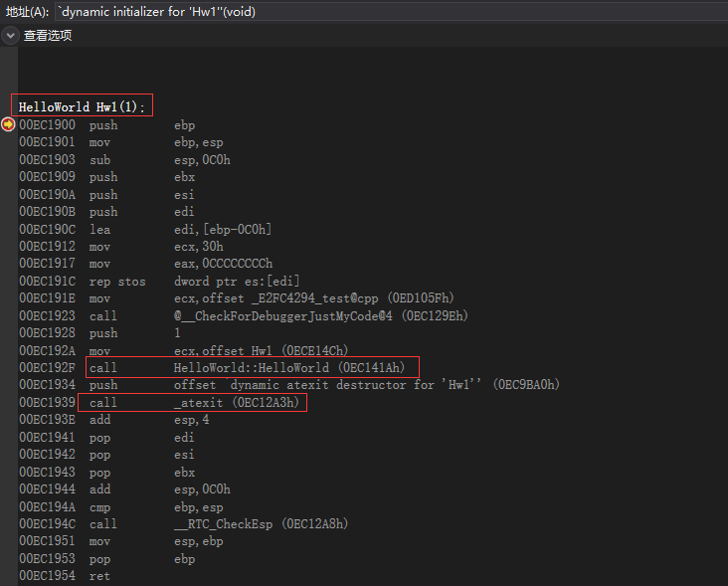Click the address input field
Image resolution: width=728 pixels, height=586 pixels.
392,12
